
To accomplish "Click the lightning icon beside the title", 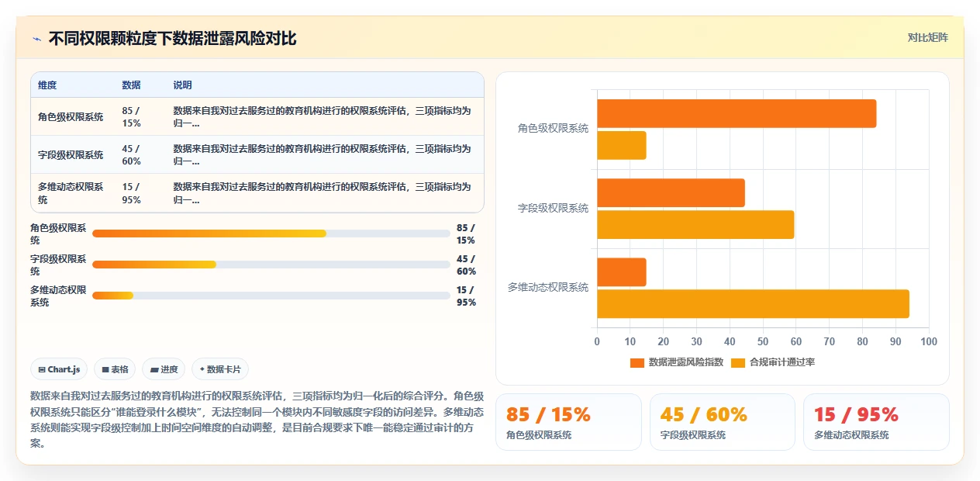I will 37,39.
